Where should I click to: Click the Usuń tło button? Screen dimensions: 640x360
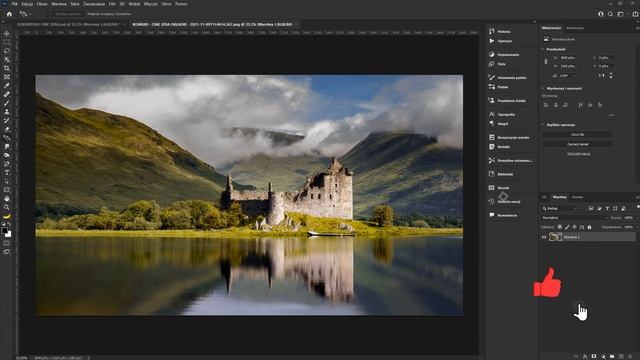(x=577, y=134)
